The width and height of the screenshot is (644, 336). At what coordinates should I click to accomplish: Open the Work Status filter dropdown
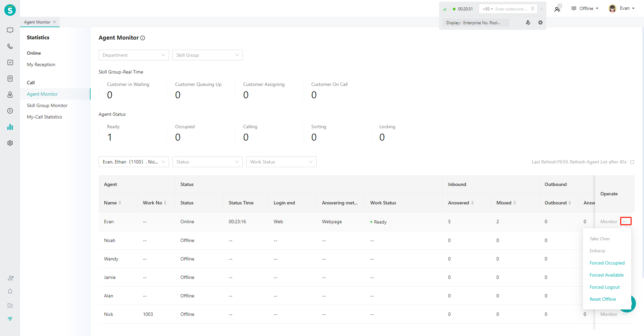pyautogui.click(x=281, y=162)
